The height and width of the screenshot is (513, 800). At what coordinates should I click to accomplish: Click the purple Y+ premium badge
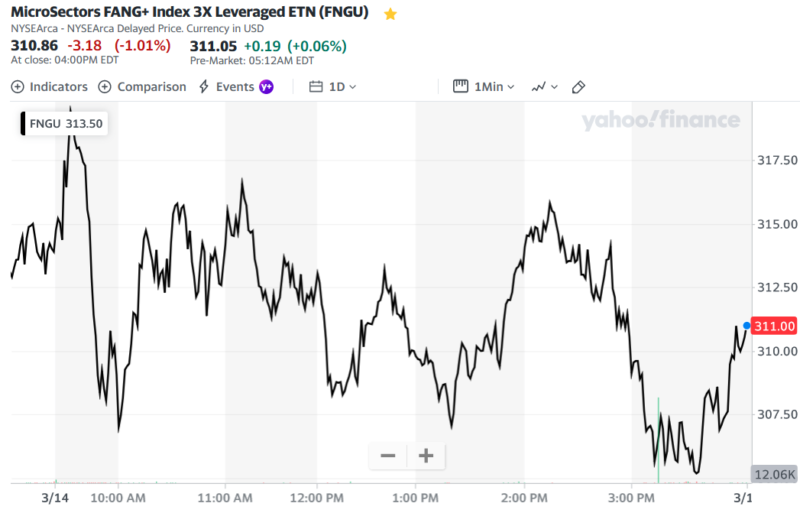coord(266,87)
